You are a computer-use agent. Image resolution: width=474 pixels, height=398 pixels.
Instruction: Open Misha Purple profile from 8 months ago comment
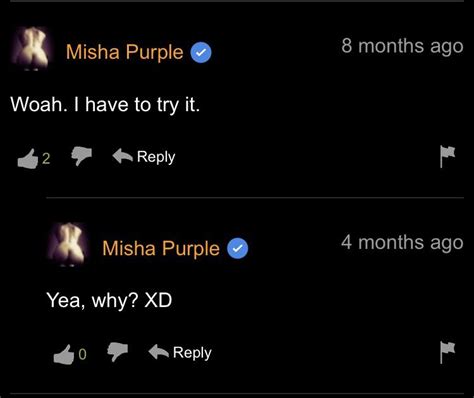(x=125, y=52)
